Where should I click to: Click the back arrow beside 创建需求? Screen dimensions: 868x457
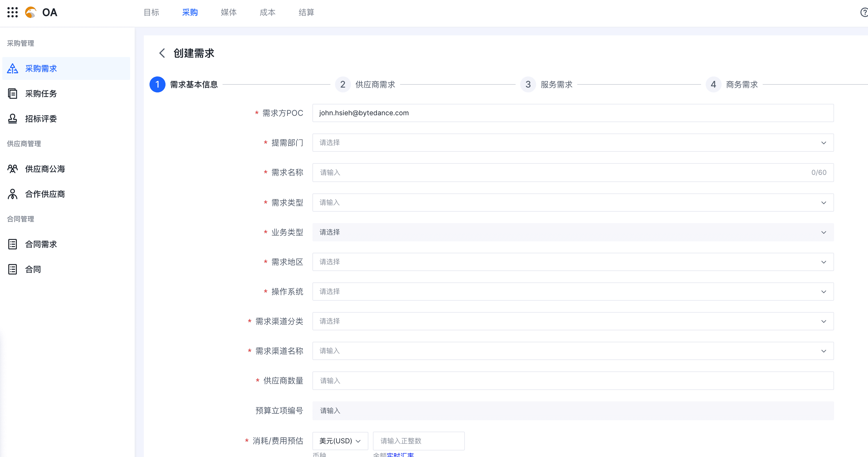point(162,53)
